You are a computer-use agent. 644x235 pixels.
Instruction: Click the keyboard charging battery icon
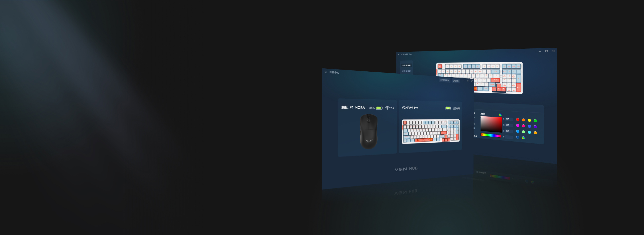tap(448, 108)
